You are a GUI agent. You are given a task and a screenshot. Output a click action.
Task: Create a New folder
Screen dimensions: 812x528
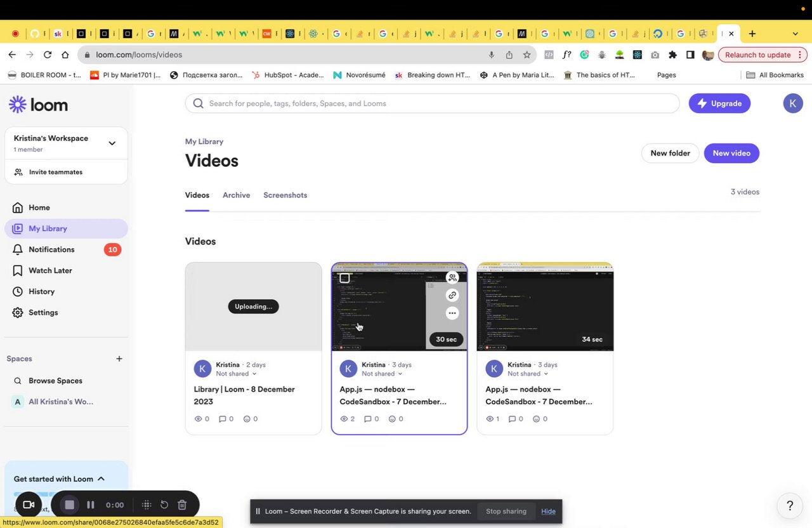tap(670, 153)
